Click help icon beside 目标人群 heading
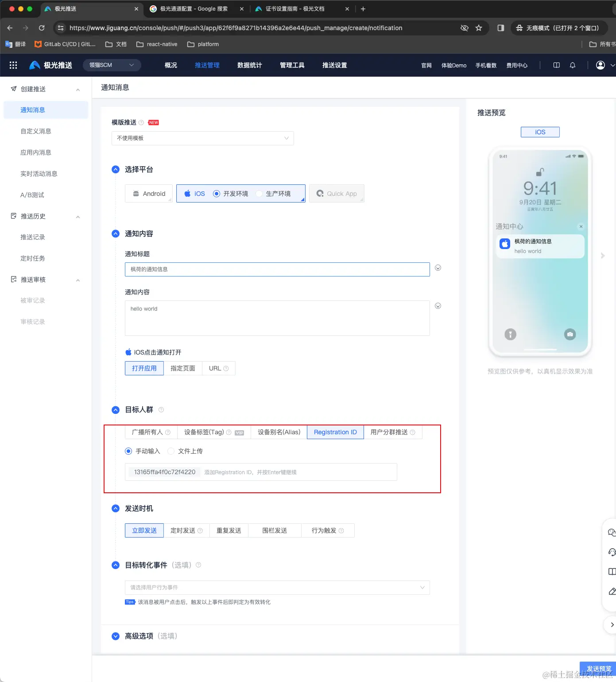The height and width of the screenshot is (682, 616). (x=161, y=409)
